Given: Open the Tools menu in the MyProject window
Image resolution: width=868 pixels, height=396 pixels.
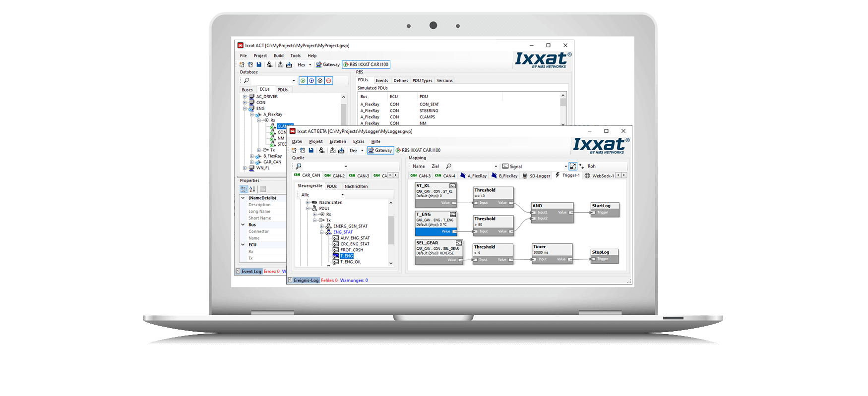Looking at the screenshot, I should pyautogui.click(x=296, y=56).
